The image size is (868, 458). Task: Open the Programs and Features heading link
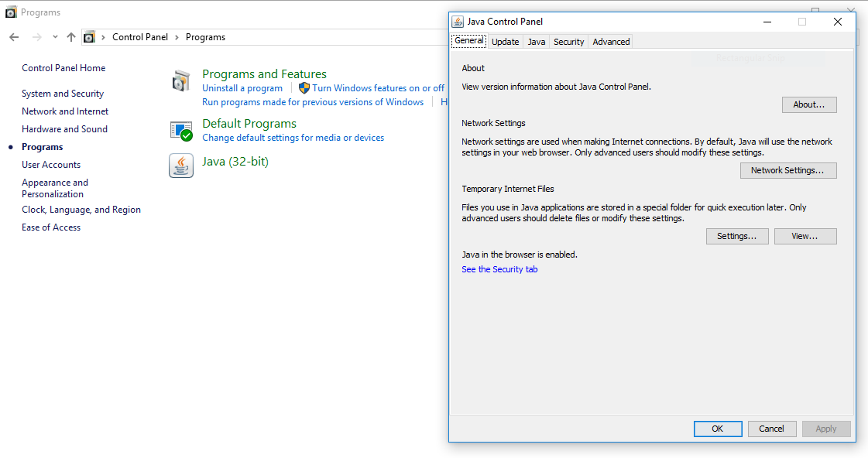(x=265, y=74)
